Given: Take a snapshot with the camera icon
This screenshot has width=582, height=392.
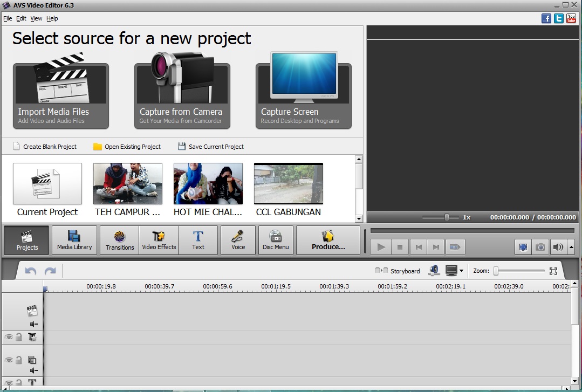Looking at the screenshot, I should [x=540, y=247].
